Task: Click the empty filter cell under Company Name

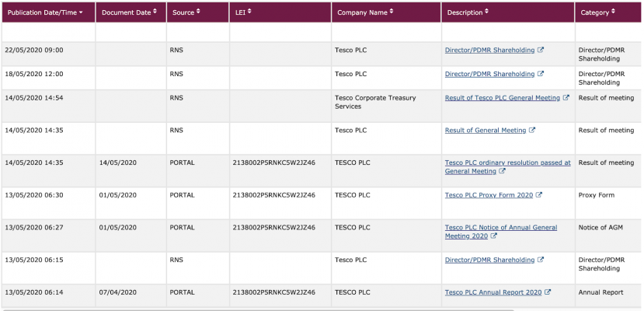Action: click(385, 33)
